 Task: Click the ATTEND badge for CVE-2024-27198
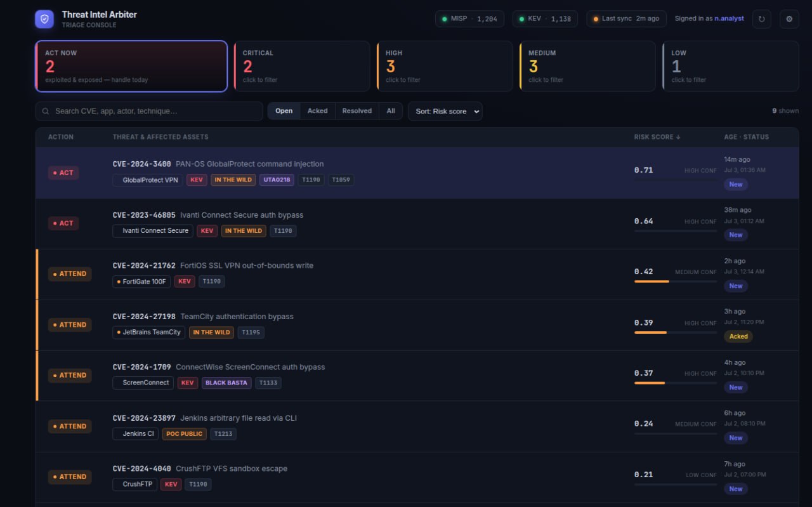tap(70, 325)
